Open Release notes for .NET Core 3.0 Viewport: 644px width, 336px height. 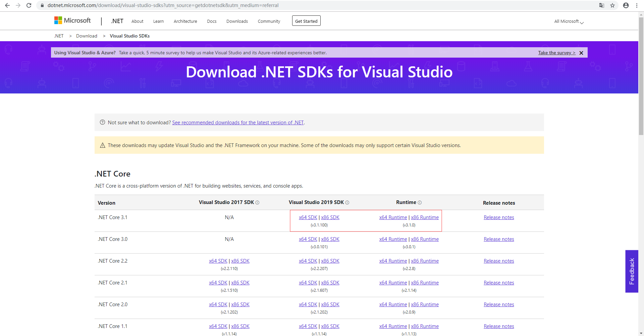499,239
